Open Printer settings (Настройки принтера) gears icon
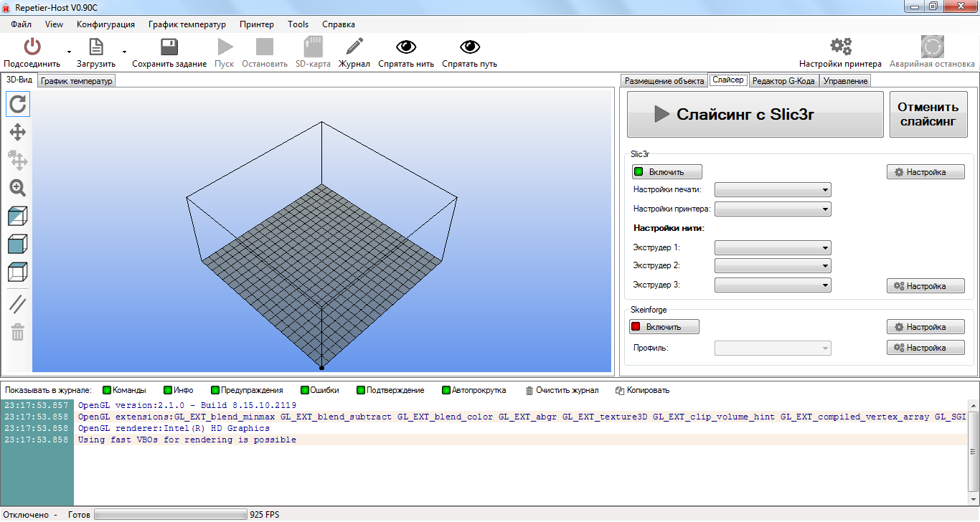The height and width of the screenshot is (522, 980). coord(840,47)
